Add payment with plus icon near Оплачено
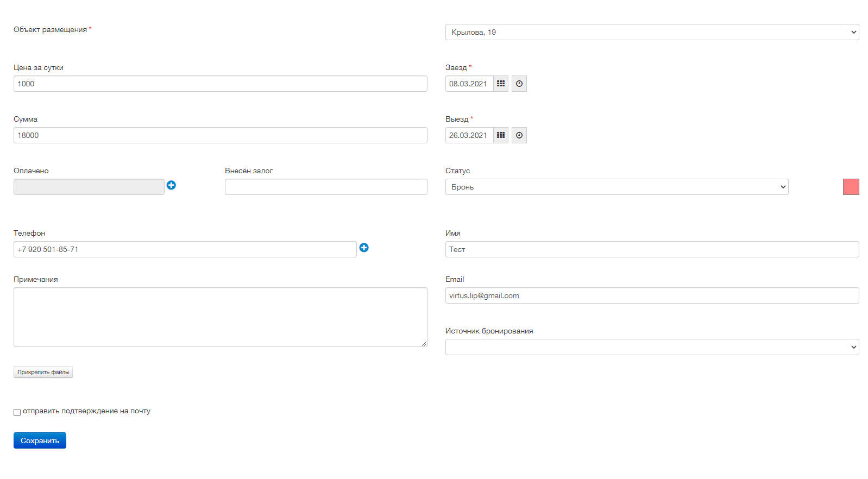The height and width of the screenshot is (479, 868). coord(171,185)
